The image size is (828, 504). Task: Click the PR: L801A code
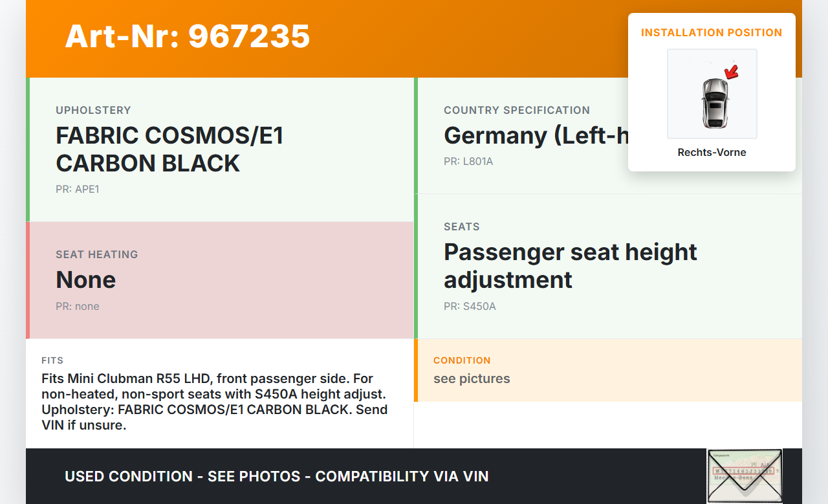tap(468, 161)
